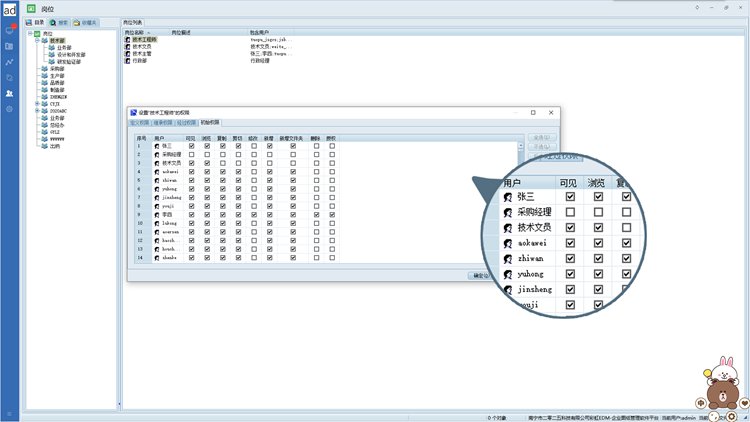
Task: Click the folder card icon in left sidebar
Action: pos(9,46)
